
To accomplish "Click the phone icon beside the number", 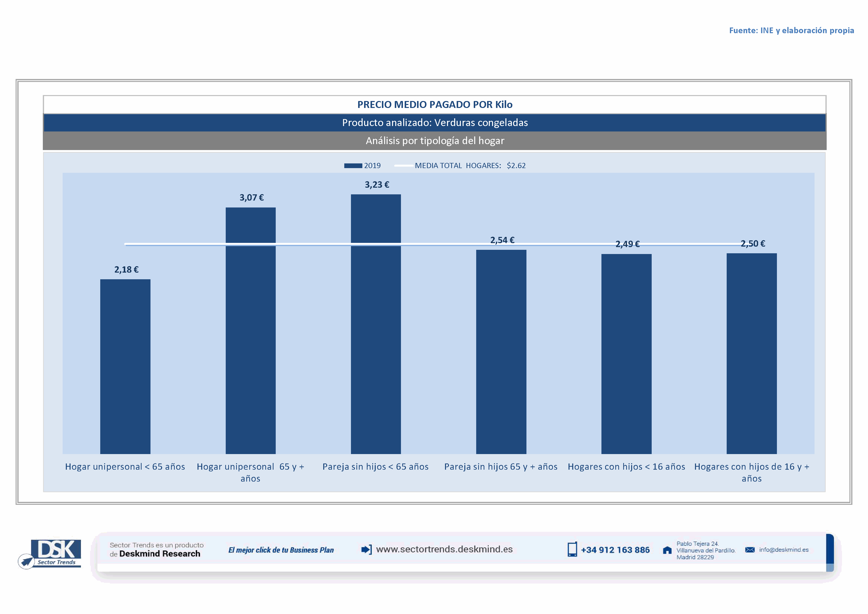I will 572,549.
